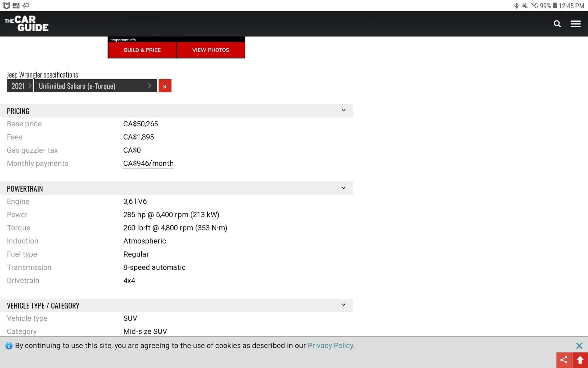Click the CA$0 gas guzzler tax link
The image size is (588, 368).
click(x=132, y=150)
